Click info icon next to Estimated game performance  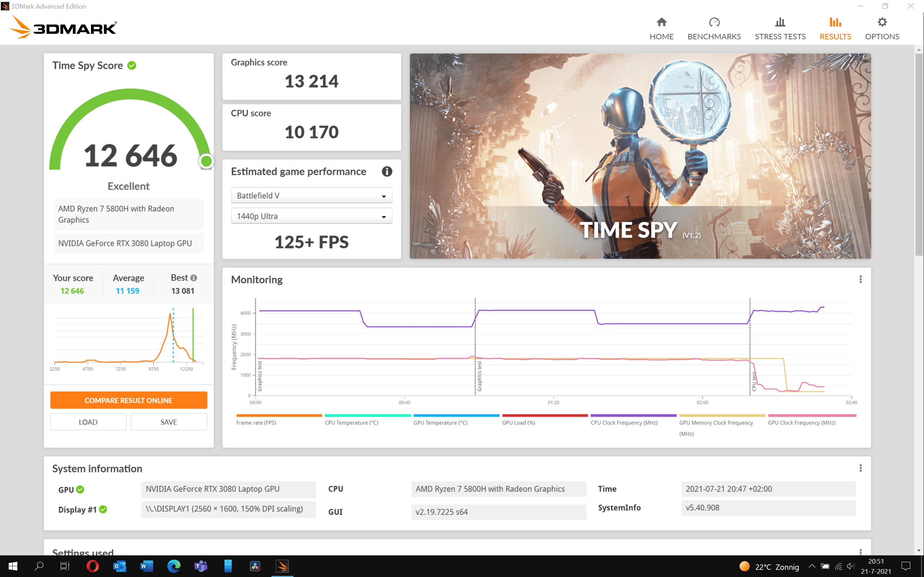tap(387, 172)
